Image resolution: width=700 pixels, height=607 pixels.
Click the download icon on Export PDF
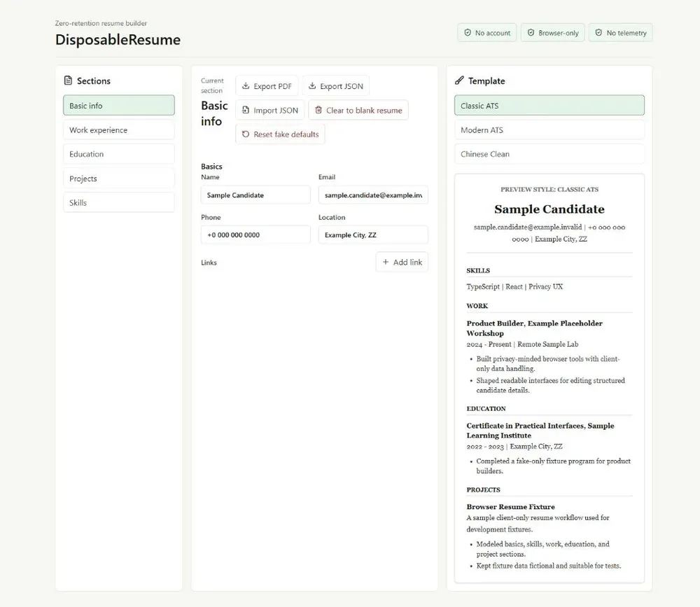pyautogui.click(x=246, y=85)
